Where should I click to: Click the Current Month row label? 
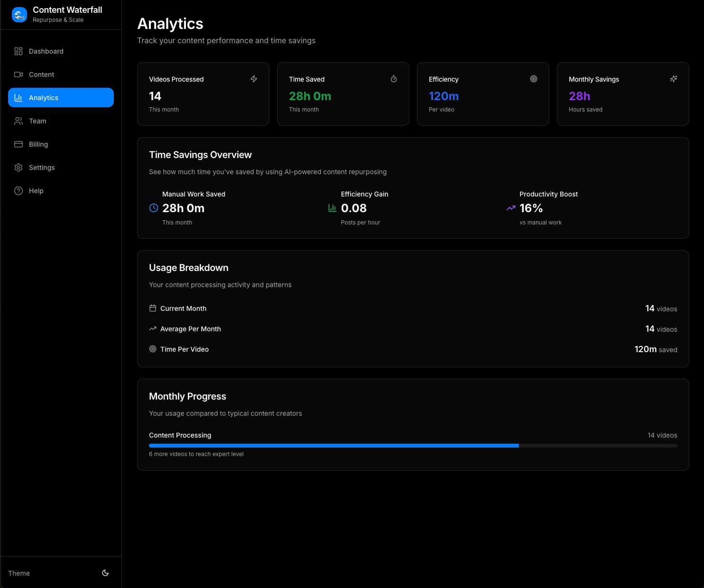click(x=183, y=308)
